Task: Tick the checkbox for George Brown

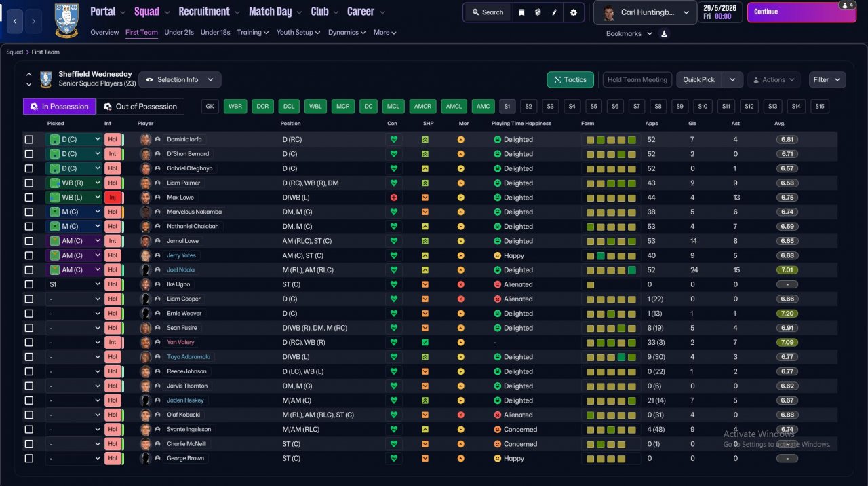Action: coord(28,458)
